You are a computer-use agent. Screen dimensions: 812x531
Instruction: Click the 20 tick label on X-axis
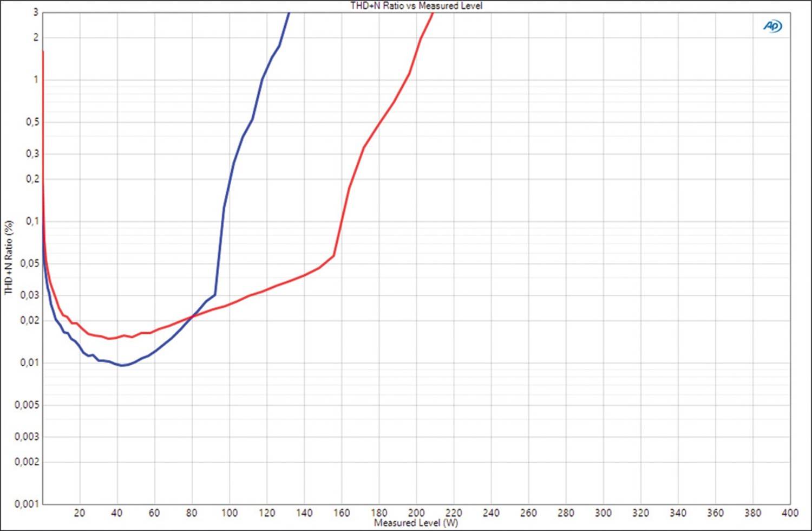(x=80, y=513)
